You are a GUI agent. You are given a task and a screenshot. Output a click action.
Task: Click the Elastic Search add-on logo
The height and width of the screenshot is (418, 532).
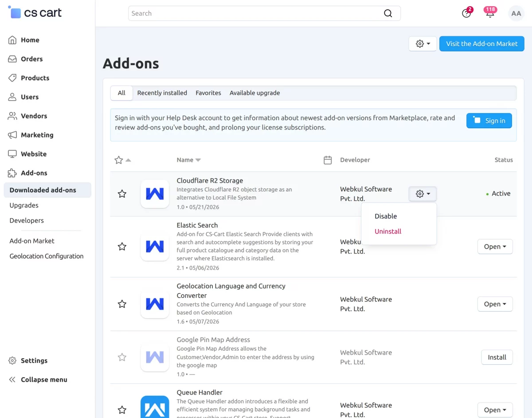coord(155,246)
